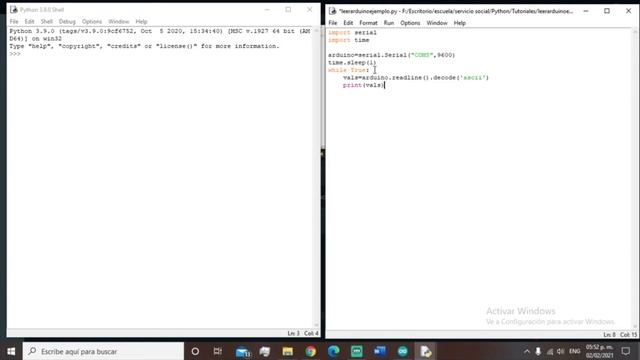Click the editor window vertical scrollbar
This screenshot has width=640, height=360.
pyautogui.click(x=635, y=179)
